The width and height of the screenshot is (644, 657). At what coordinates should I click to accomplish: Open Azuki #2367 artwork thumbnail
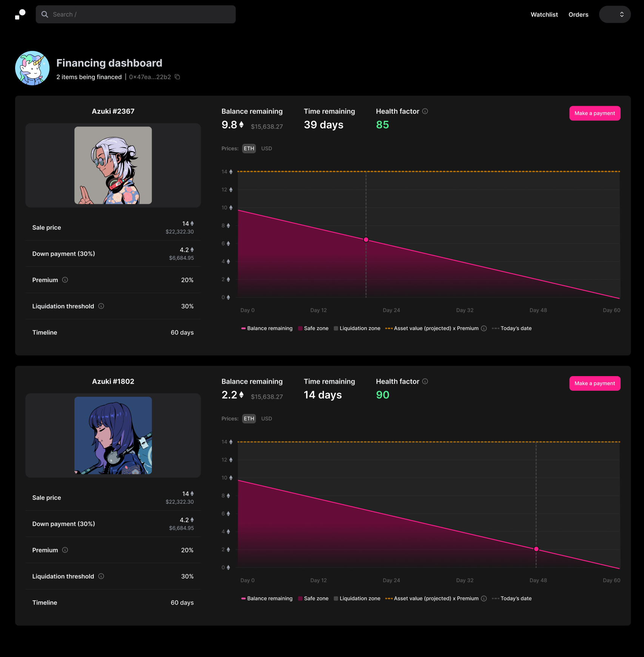point(113,165)
